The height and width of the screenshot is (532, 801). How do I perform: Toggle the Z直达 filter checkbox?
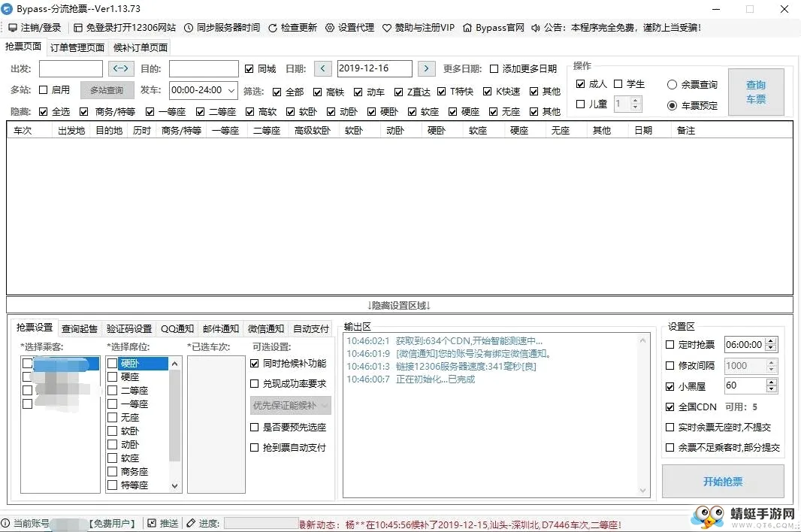point(399,92)
